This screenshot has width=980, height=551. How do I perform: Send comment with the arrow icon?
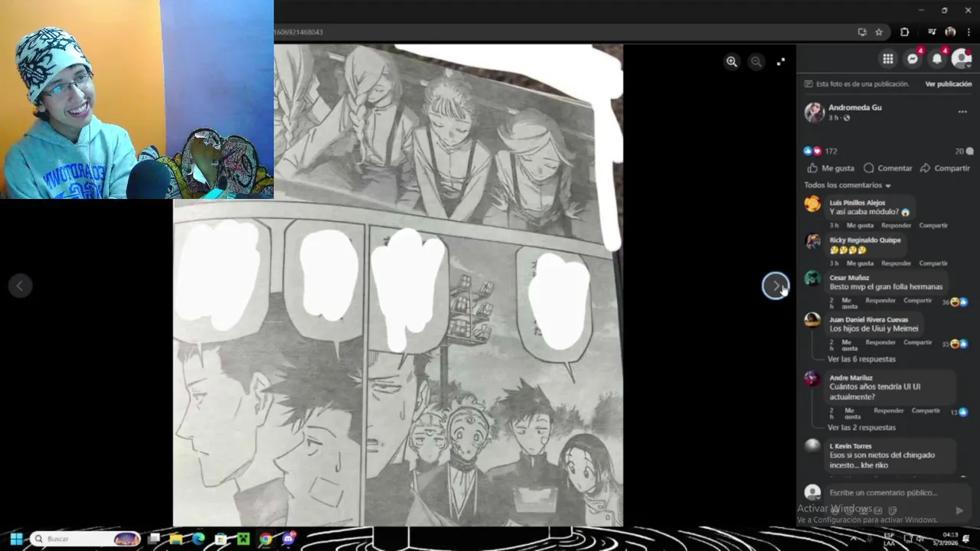pyautogui.click(x=959, y=510)
